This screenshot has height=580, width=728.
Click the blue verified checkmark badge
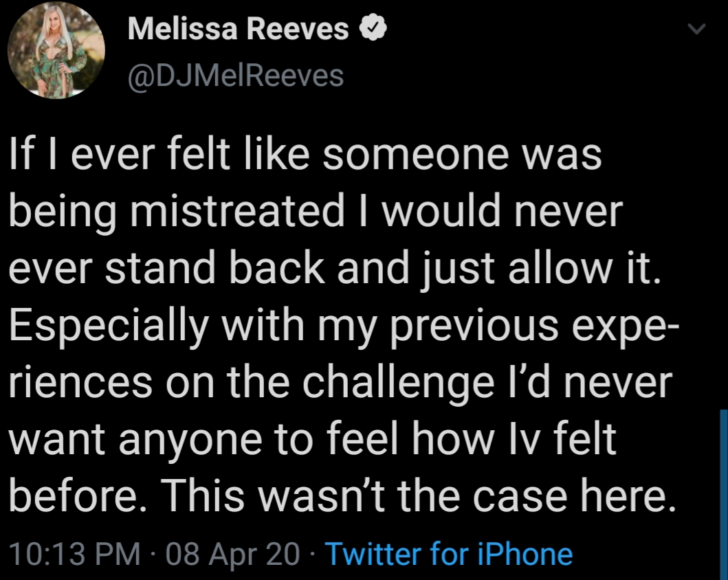[x=373, y=29]
